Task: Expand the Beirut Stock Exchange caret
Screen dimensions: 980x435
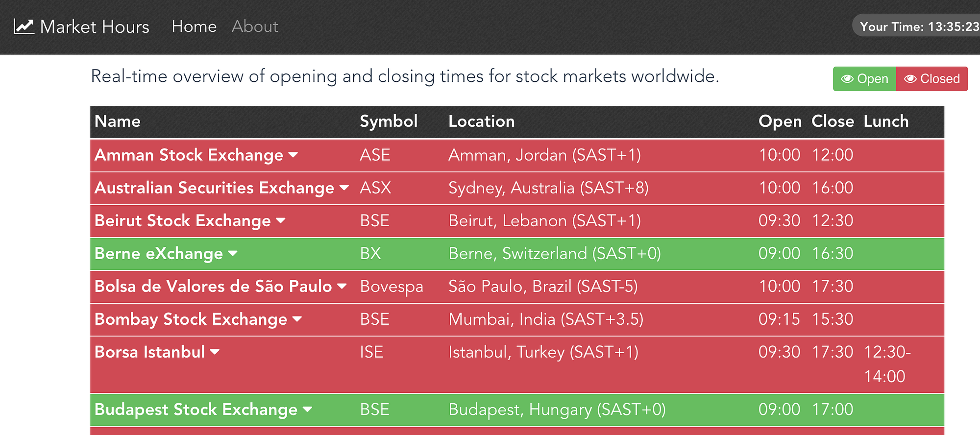Action: pyautogui.click(x=281, y=221)
